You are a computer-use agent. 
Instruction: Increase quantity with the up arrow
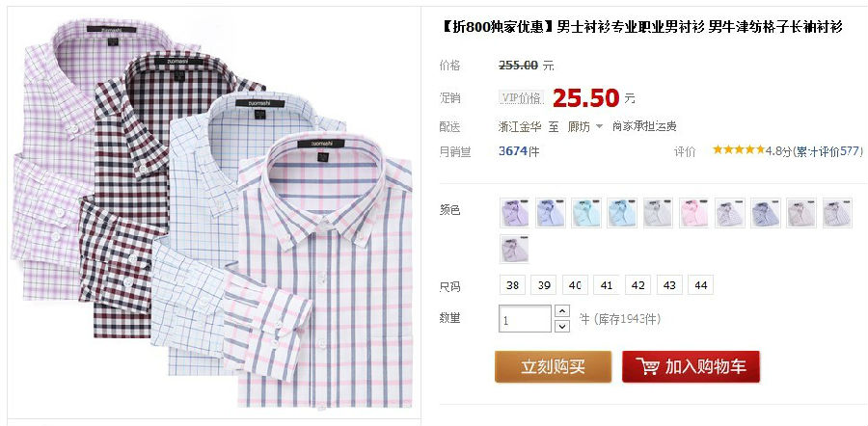(x=562, y=311)
